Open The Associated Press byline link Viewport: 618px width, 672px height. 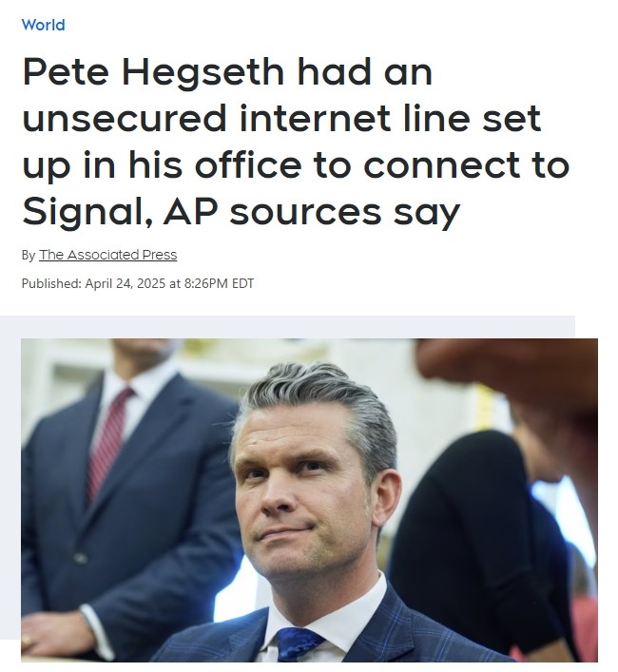[x=108, y=255]
